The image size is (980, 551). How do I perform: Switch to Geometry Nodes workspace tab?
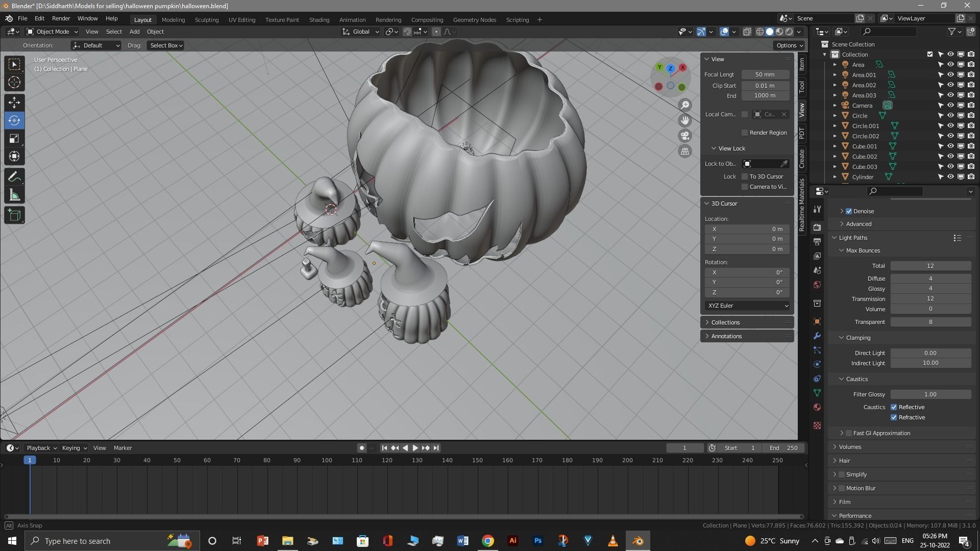tap(474, 20)
